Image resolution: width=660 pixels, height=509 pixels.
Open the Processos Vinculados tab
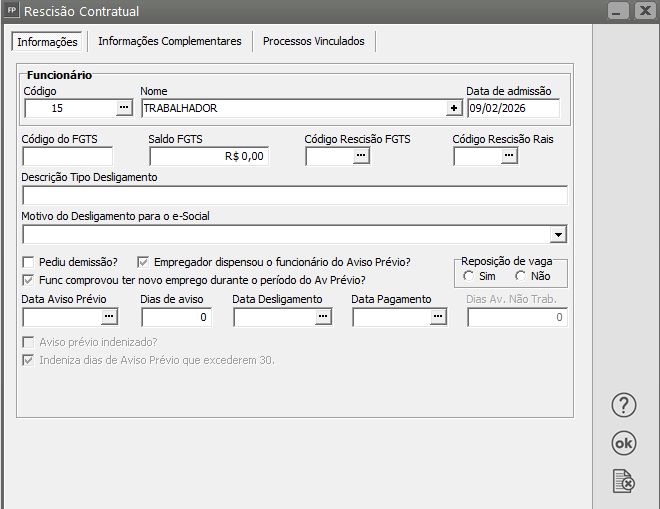tap(314, 41)
